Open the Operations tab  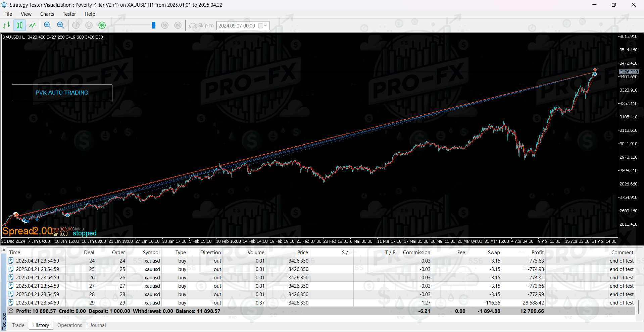69,325
